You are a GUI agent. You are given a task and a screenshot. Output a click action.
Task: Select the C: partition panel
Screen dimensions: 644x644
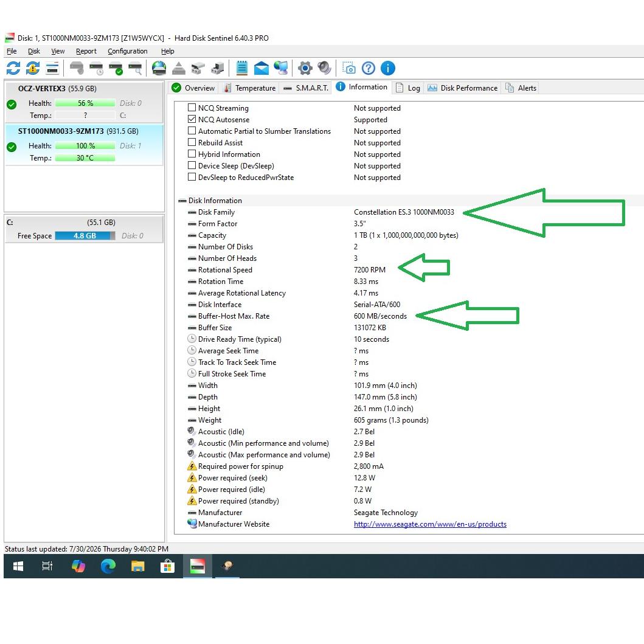(84, 229)
